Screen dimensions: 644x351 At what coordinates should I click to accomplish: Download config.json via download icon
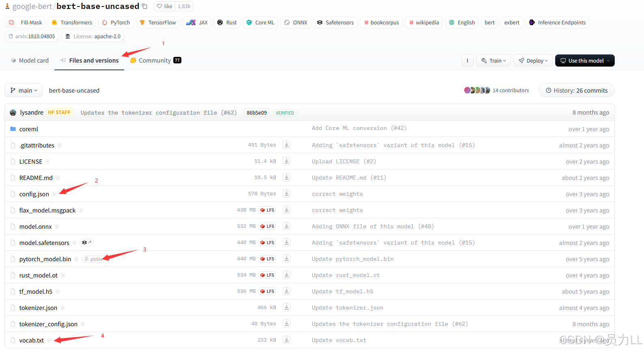(286, 194)
